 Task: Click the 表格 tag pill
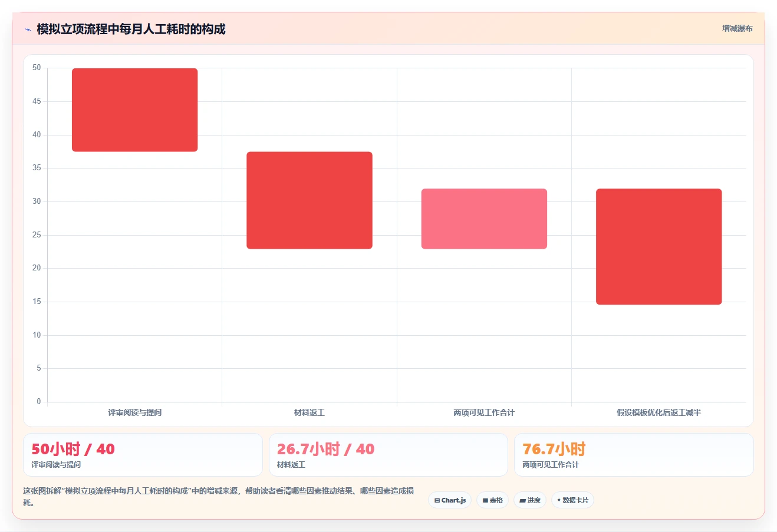493,500
